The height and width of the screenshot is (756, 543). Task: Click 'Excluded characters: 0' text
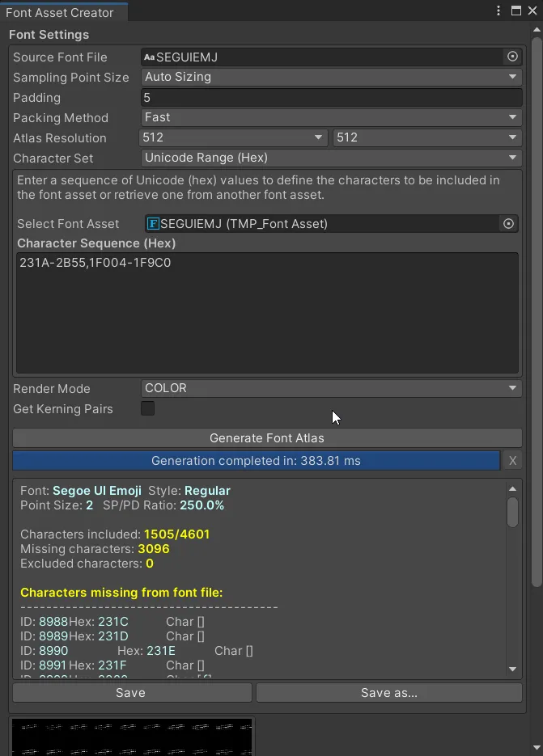point(87,563)
